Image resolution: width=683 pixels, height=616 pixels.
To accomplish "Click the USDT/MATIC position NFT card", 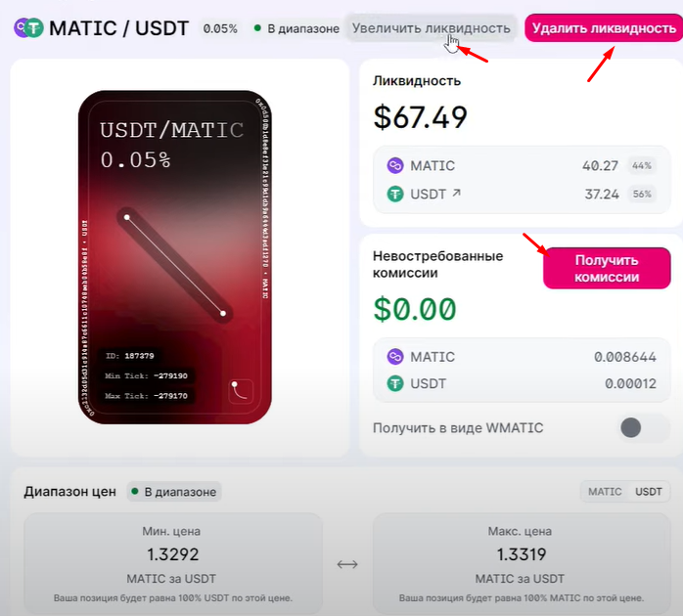I will pyautogui.click(x=175, y=257).
